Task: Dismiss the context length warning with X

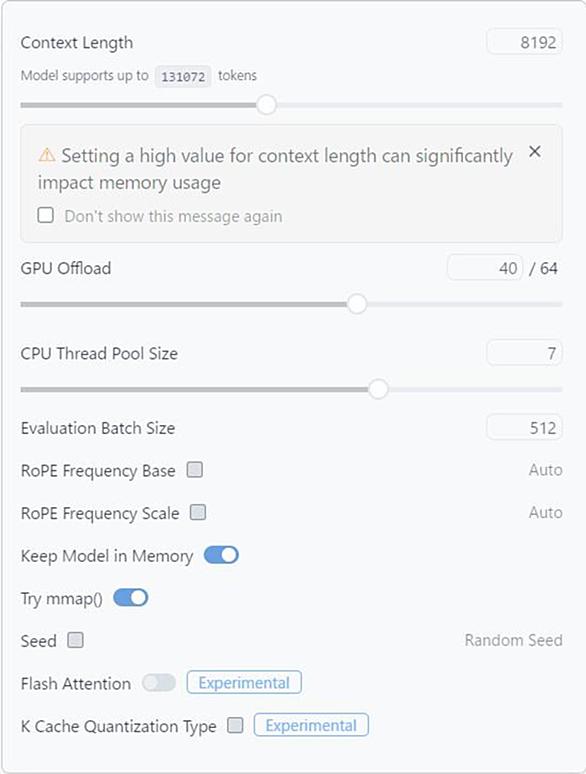Action: 535,152
